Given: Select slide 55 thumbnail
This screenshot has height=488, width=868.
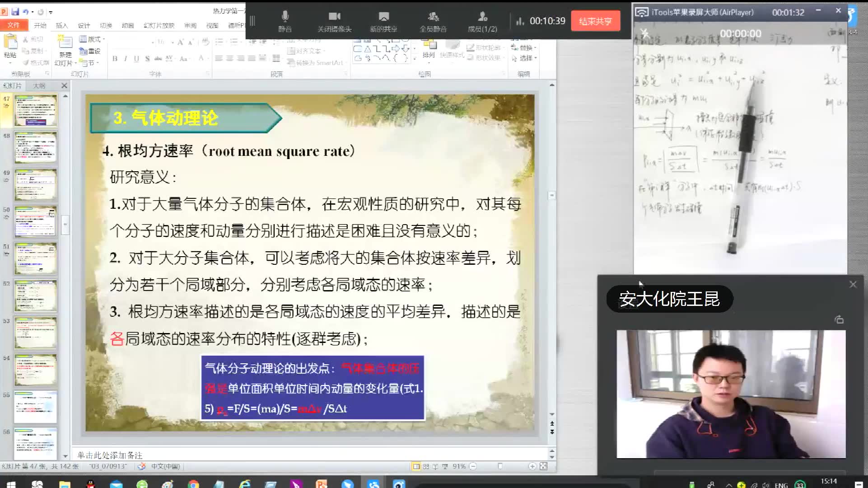Looking at the screenshot, I should (x=35, y=407).
